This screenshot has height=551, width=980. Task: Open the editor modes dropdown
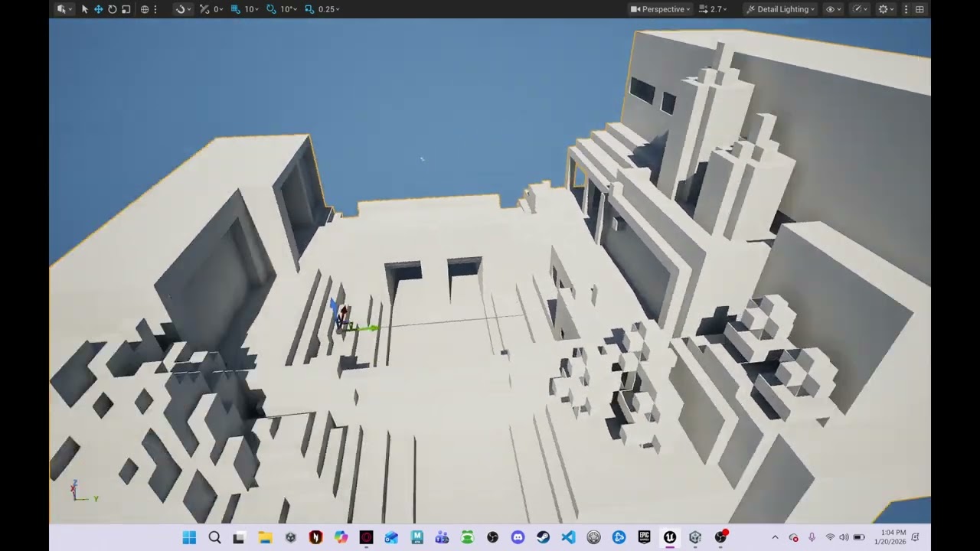(x=64, y=9)
